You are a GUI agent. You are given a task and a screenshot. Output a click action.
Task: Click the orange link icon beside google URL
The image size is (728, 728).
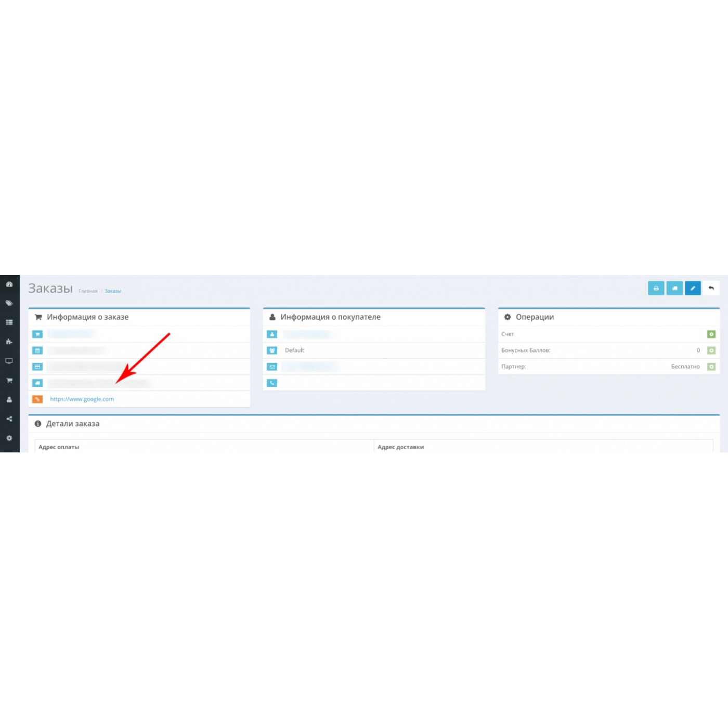37,399
